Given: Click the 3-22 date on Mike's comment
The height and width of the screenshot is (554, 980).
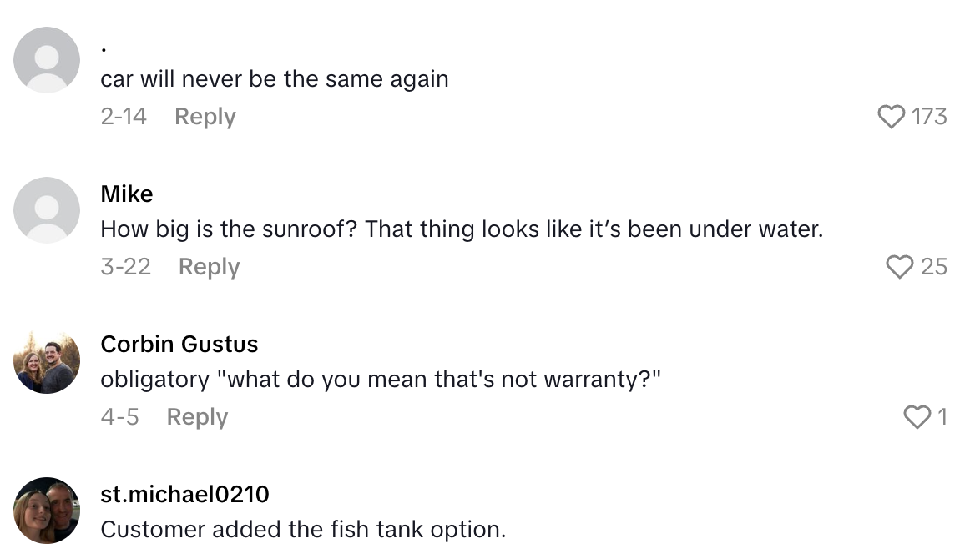Looking at the screenshot, I should click(125, 267).
